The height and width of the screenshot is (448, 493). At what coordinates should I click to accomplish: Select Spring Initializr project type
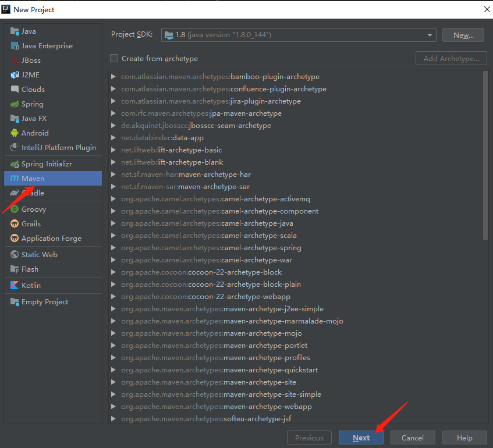pyautogui.click(x=53, y=164)
